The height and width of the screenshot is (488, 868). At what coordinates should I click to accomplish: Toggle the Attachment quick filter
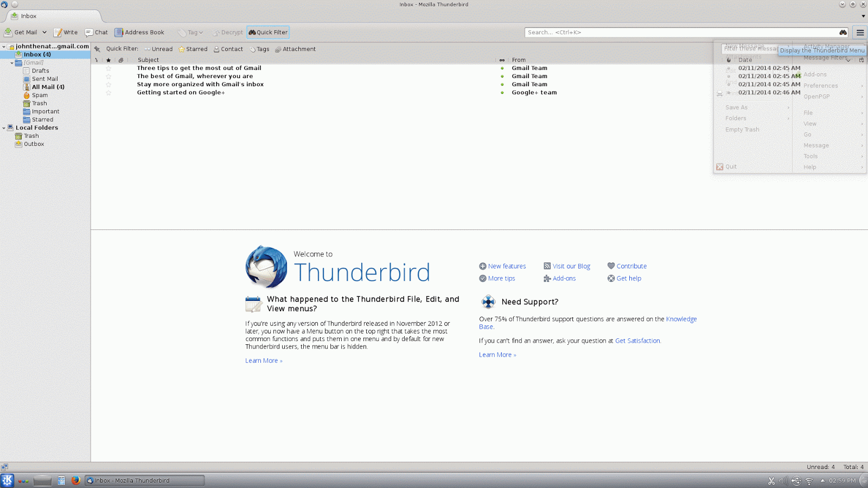coord(295,49)
